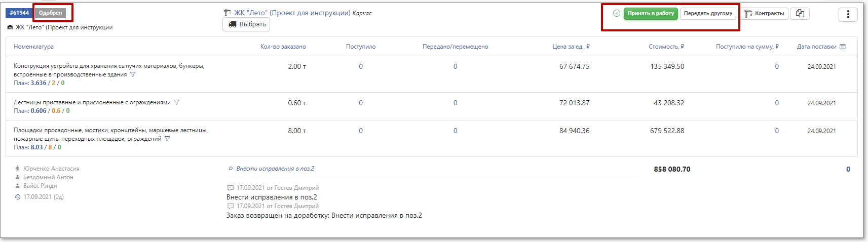Open the three-dot more options menu
The image size is (868, 242).
click(x=848, y=14)
